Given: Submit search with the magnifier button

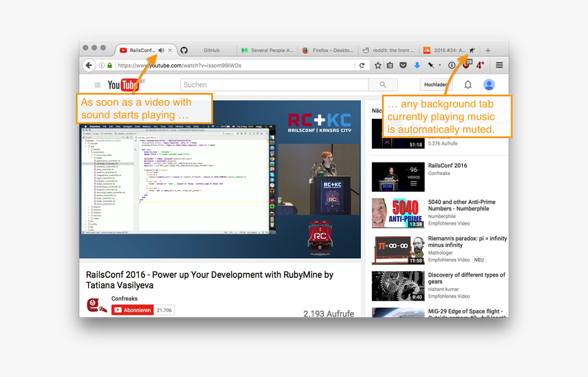Looking at the screenshot, I should [383, 85].
